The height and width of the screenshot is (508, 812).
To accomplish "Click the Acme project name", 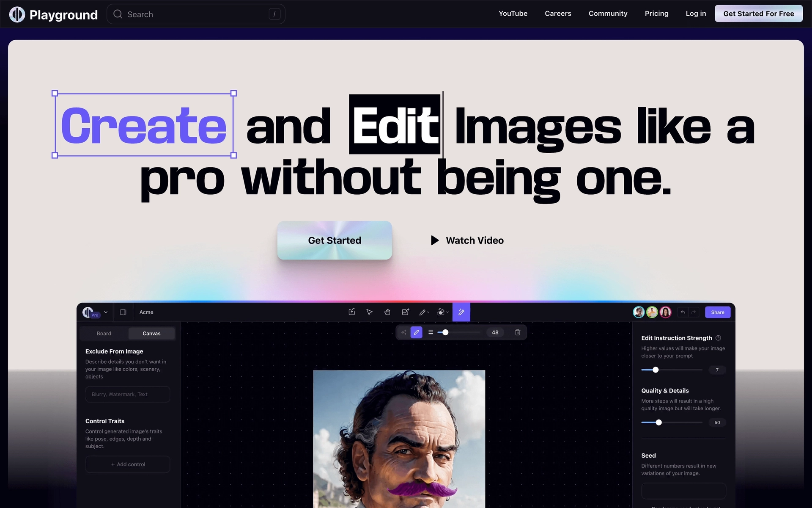I will pos(146,312).
